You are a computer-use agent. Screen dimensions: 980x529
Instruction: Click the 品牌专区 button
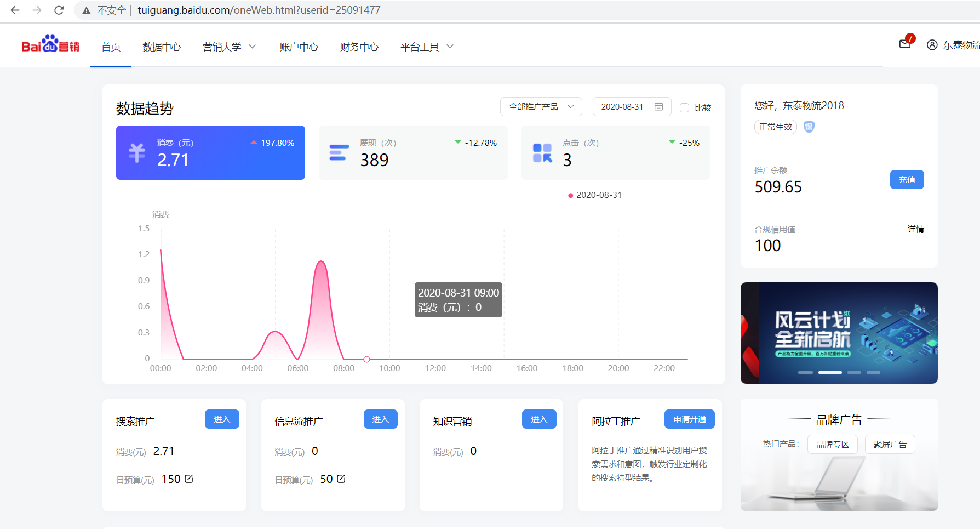[833, 444]
